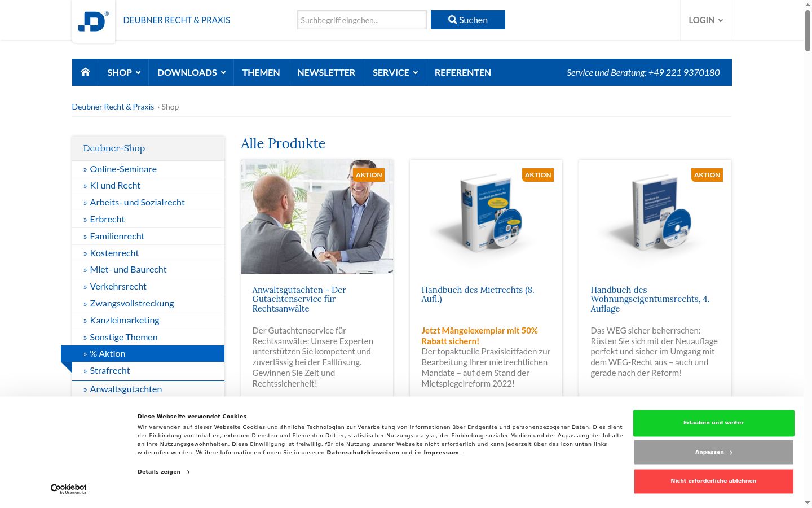812x508 pixels.
Task: Open the Strafrecht category
Action: coord(148,371)
